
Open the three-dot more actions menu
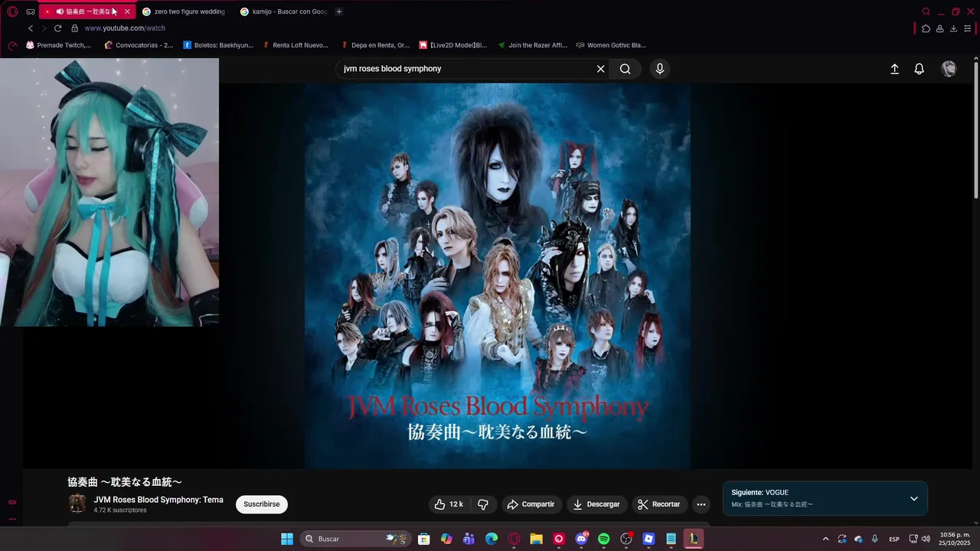701,504
